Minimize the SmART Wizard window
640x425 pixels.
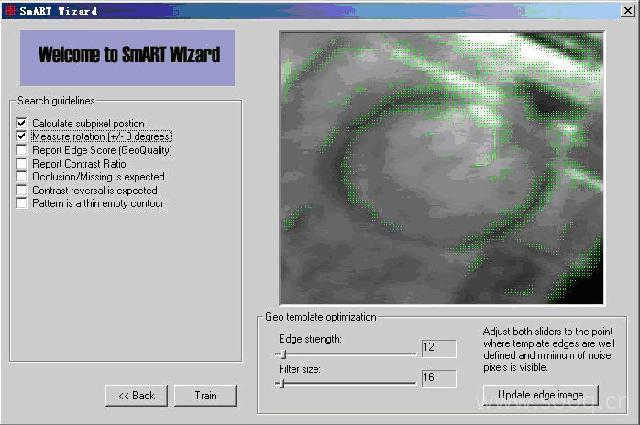pos(594,9)
